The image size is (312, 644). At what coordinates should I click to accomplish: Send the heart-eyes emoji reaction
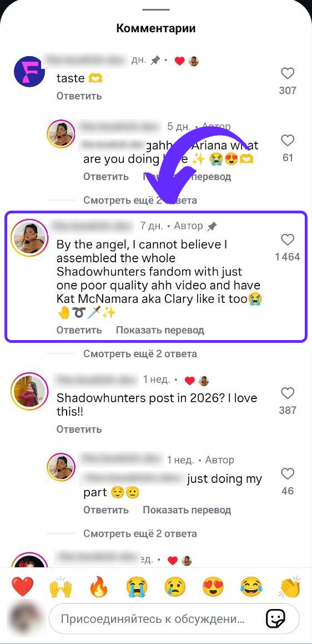coord(213,588)
